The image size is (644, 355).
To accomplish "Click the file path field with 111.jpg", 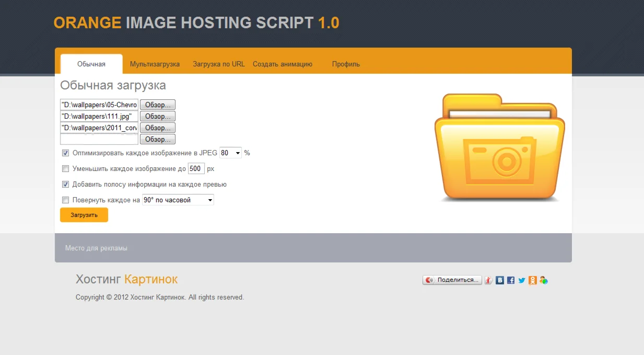I will tap(99, 116).
